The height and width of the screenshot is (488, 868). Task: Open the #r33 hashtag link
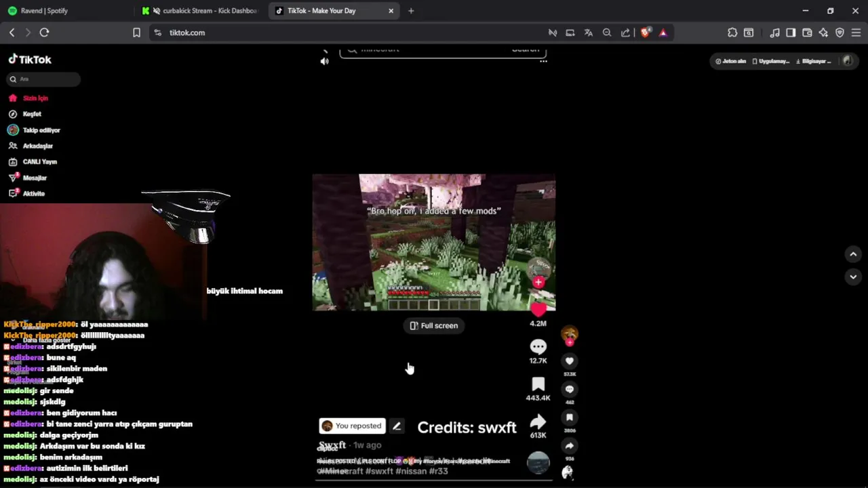[439, 471]
